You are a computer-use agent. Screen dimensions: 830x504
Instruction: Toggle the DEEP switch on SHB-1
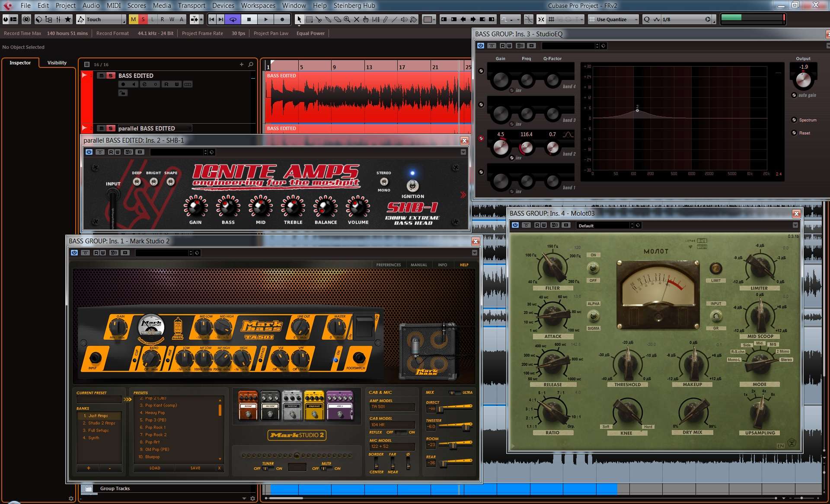[x=137, y=182]
